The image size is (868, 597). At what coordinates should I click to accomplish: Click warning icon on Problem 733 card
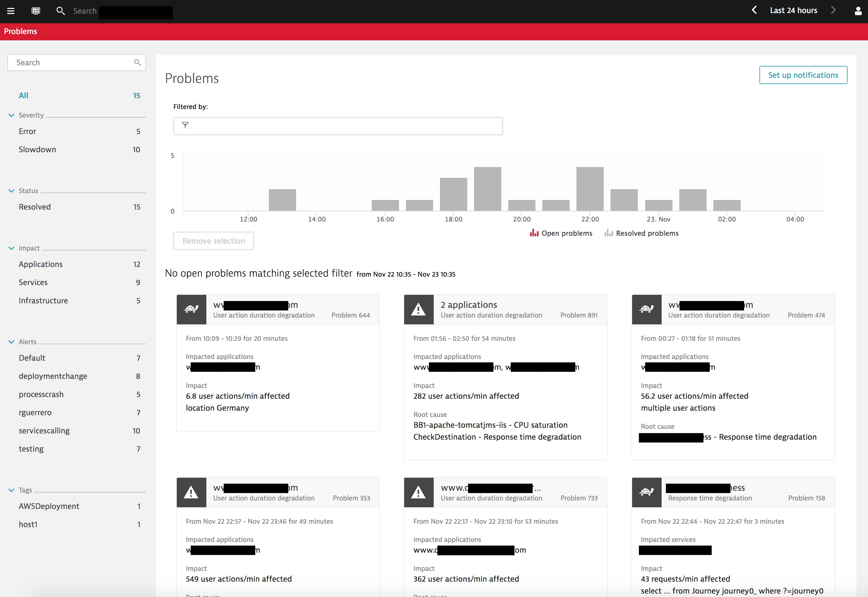pyautogui.click(x=418, y=492)
